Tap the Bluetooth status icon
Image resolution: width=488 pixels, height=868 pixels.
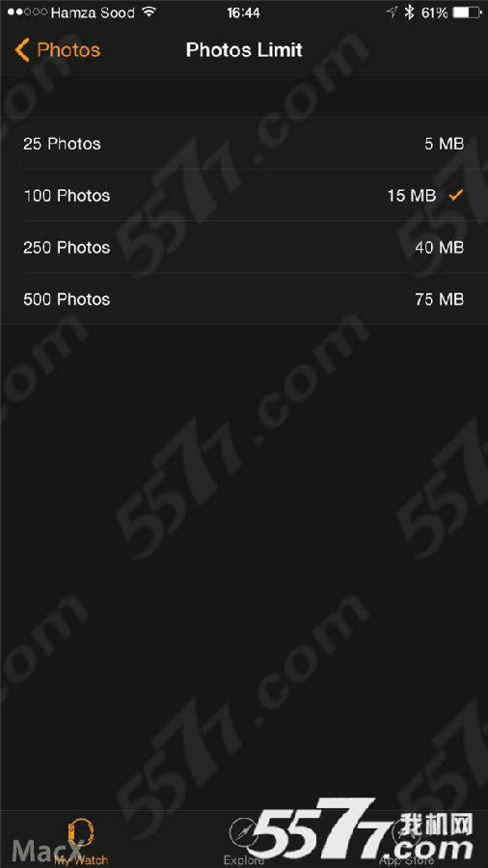tap(409, 13)
